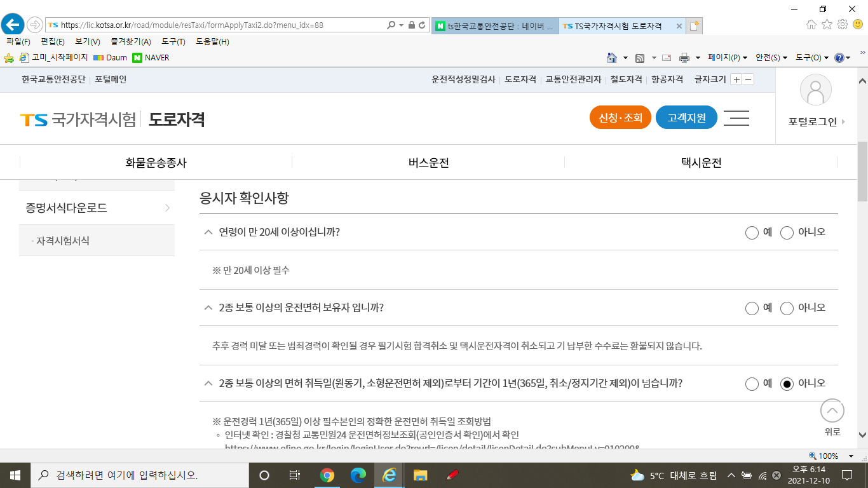Open the command bar 도구(O) dropdown
This screenshot has height=488, width=868.
pos(812,58)
